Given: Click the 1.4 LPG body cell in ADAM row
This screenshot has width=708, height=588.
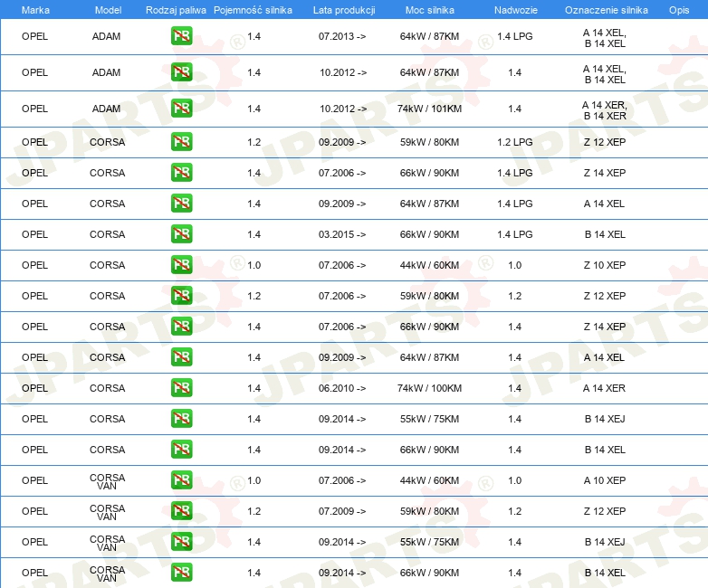Looking at the screenshot, I should (x=515, y=36).
